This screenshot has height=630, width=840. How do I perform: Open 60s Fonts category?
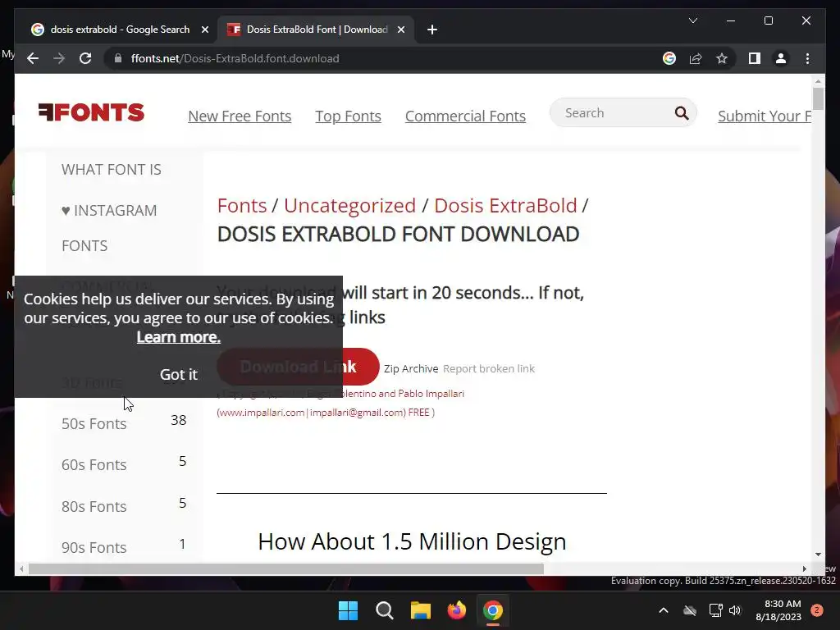pyautogui.click(x=94, y=464)
